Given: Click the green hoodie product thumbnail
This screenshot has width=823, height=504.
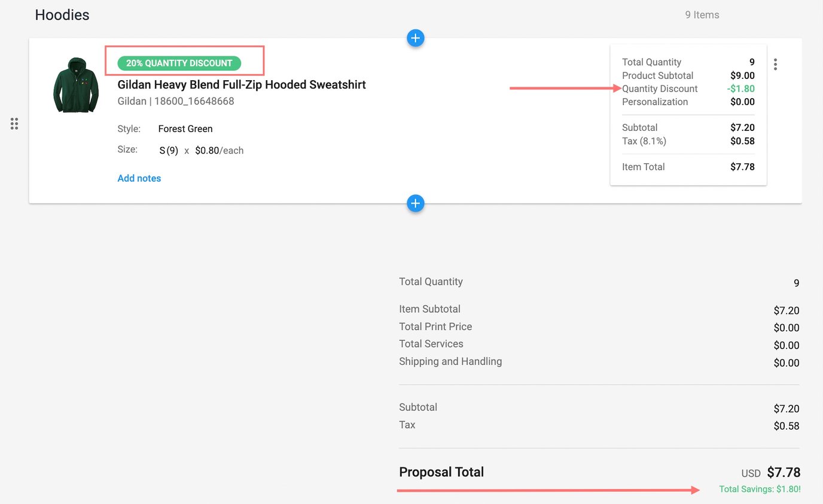Looking at the screenshot, I should pos(75,85).
